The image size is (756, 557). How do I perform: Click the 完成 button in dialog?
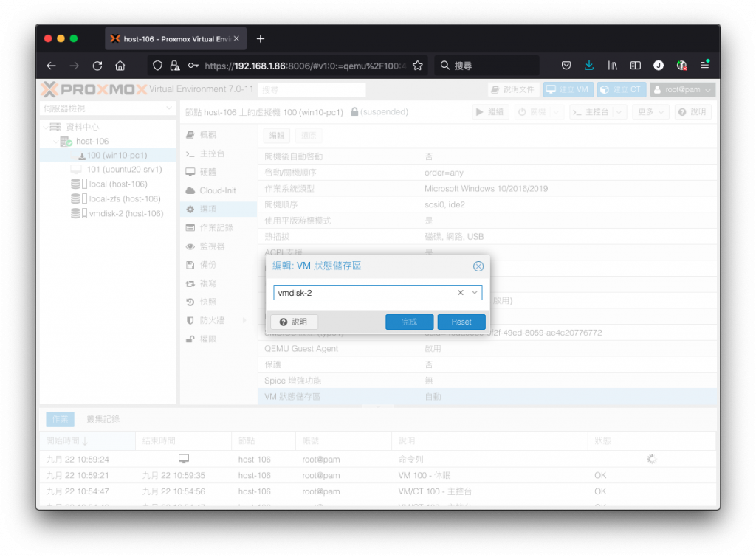click(x=409, y=322)
